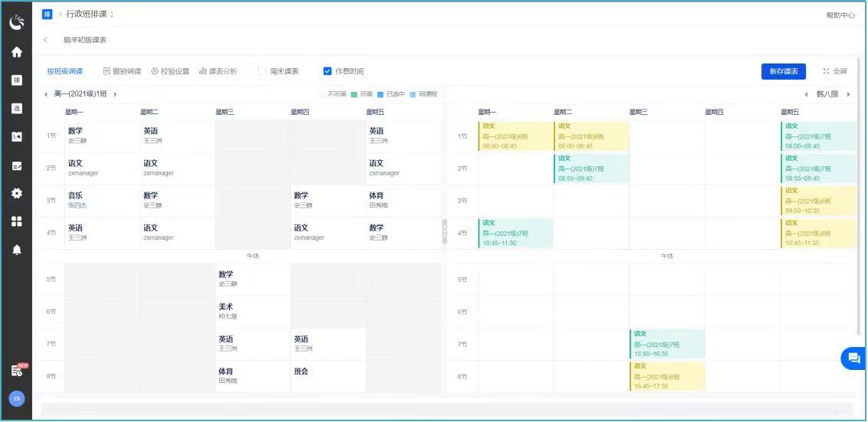Click the ZX user avatar

click(16, 398)
